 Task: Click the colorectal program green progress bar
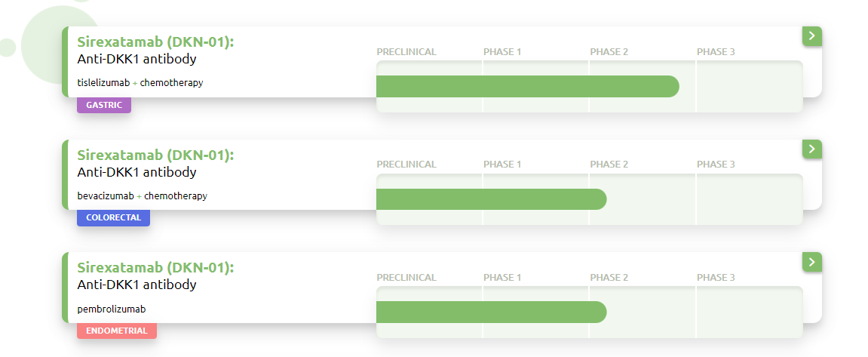click(x=491, y=199)
